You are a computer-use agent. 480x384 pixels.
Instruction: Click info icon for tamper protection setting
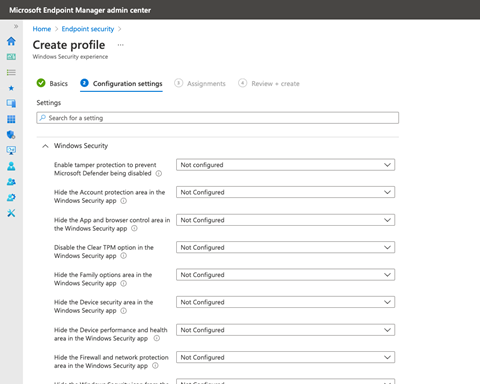(159, 173)
